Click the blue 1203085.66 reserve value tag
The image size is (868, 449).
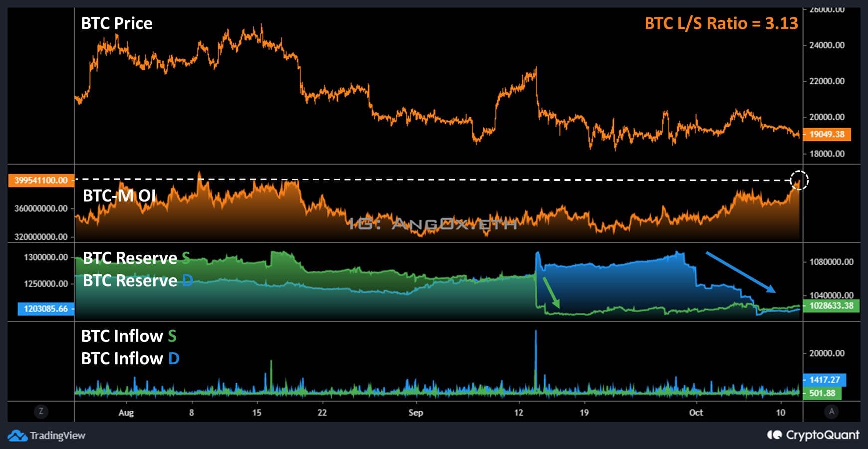tap(46, 309)
